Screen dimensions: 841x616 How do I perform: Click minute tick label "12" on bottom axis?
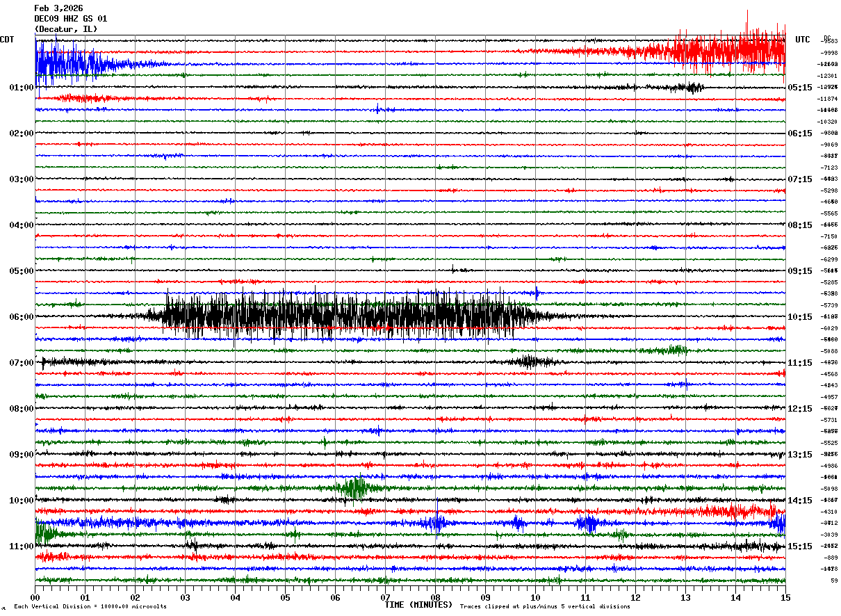[x=635, y=597]
